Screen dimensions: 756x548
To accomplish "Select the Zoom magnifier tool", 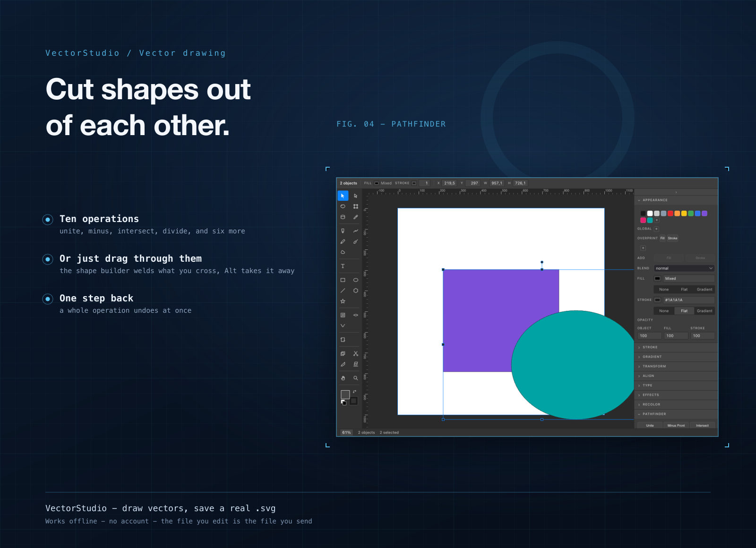I will tap(356, 378).
